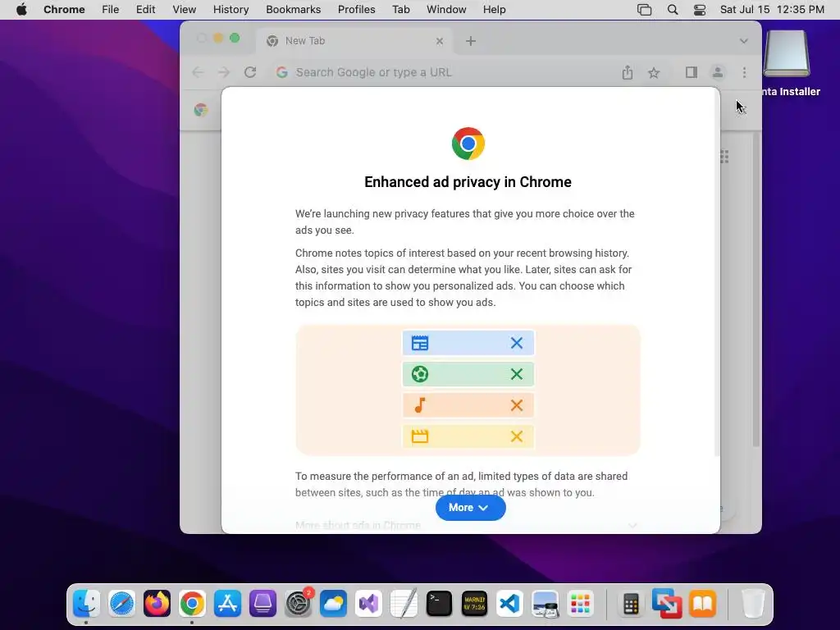Open the History menu

231,10
